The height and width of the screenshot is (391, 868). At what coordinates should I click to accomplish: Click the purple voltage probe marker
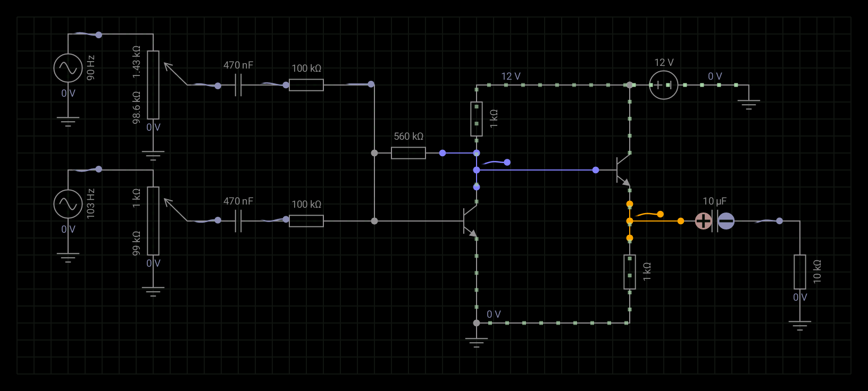(x=507, y=162)
